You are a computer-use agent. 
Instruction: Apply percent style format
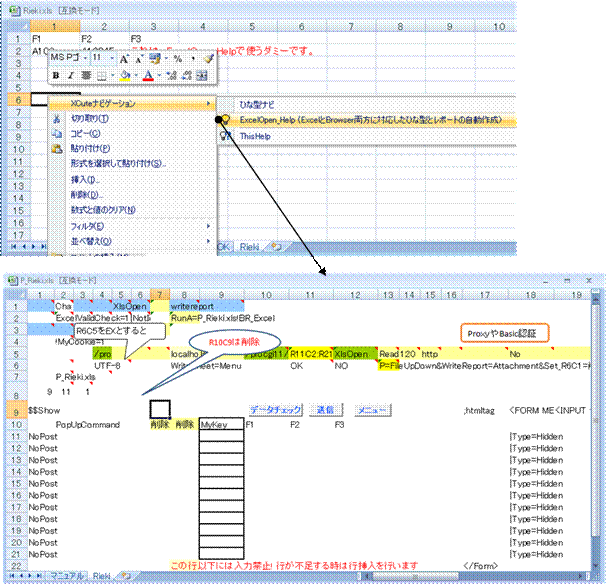click(178, 59)
